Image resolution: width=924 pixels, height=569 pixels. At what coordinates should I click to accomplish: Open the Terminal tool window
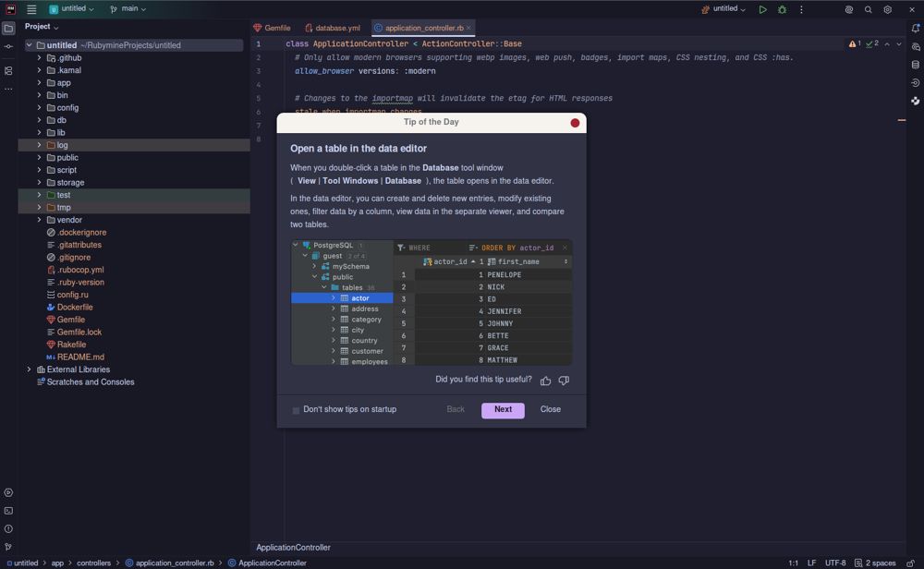[8, 511]
